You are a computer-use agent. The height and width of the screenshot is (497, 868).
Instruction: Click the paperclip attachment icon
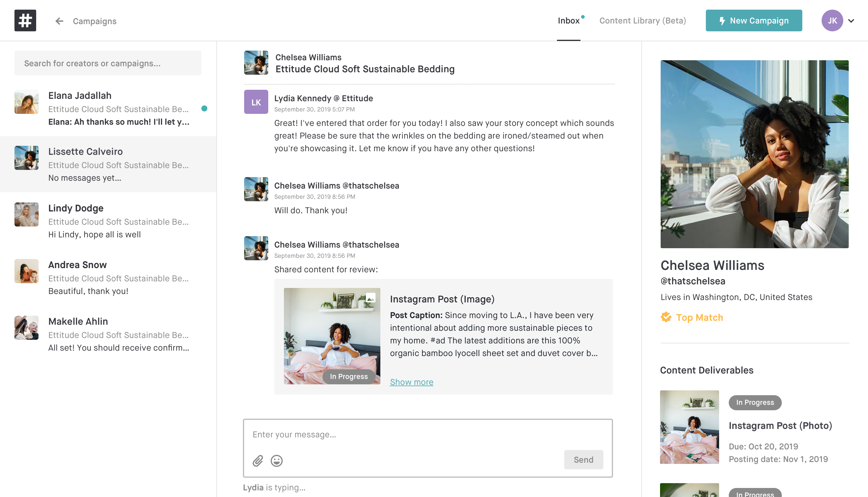click(x=258, y=461)
